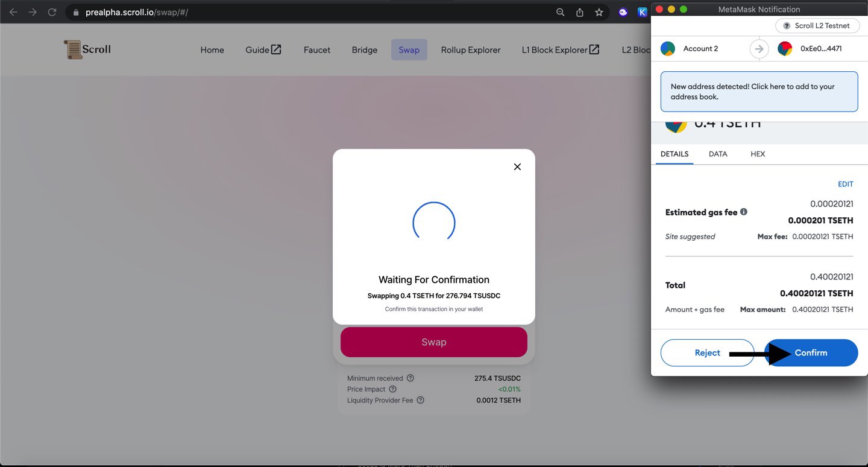The height and width of the screenshot is (467, 868).
Task: Go to the Faucet page
Action: pyautogui.click(x=317, y=50)
